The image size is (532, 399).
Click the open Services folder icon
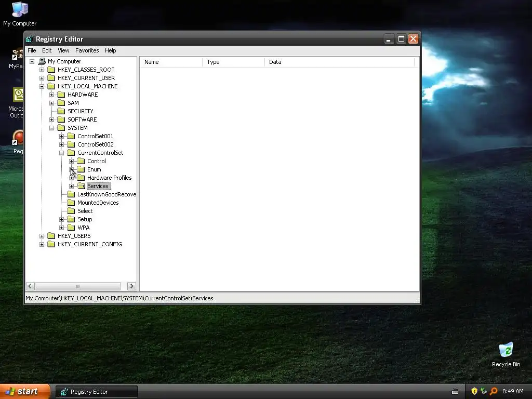coord(81,186)
